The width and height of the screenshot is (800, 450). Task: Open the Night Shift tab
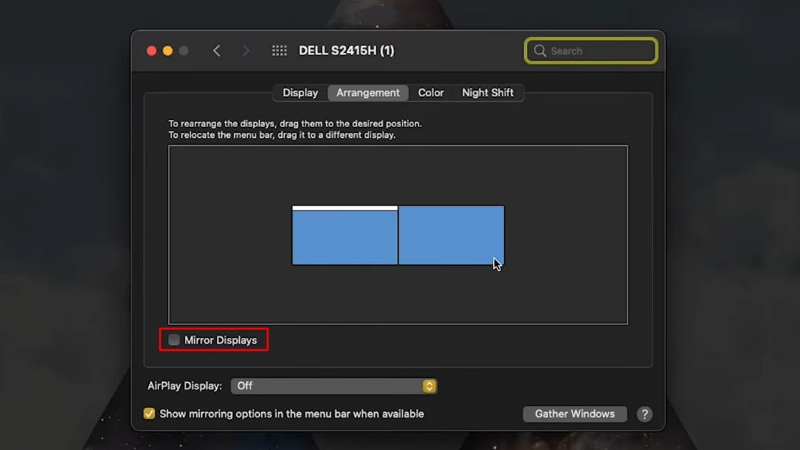click(x=488, y=93)
